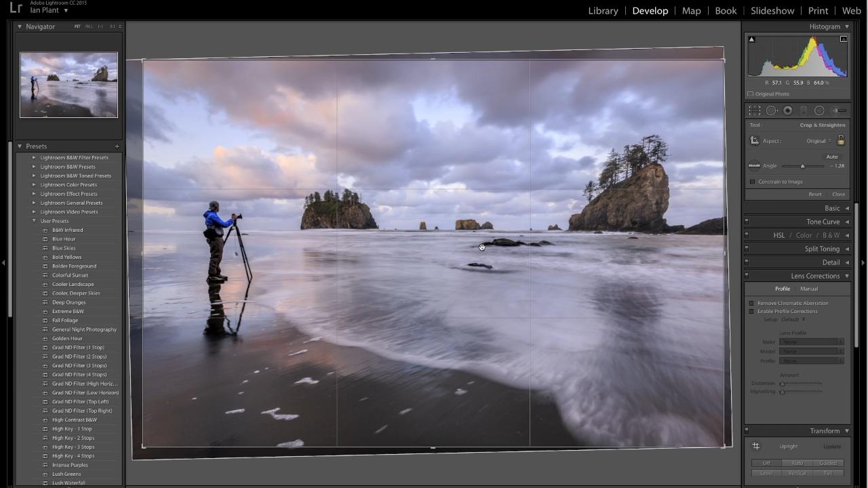This screenshot has width=868, height=488.
Task: Check Remove Chromatic Aberration
Action: [751, 303]
